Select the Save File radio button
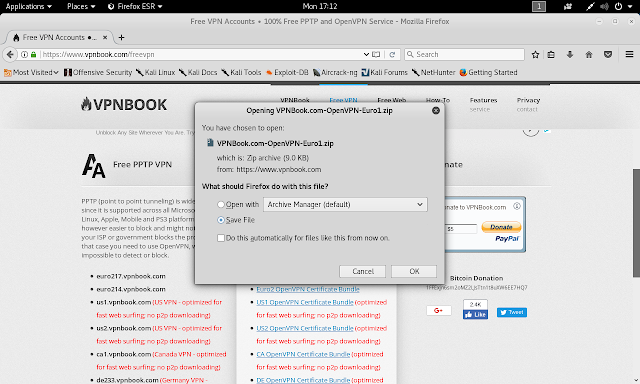Image resolution: width=640 pixels, height=384 pixels. coord(221,220)
